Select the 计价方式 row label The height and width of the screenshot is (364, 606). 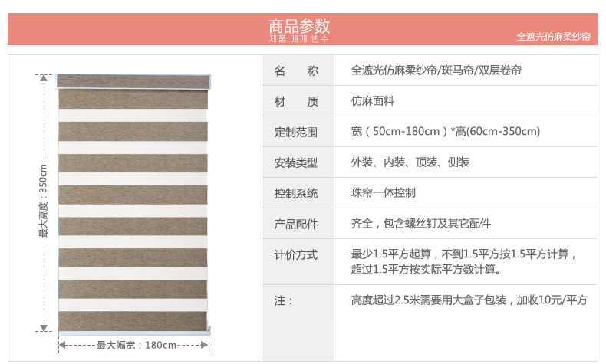click(295, 254)
